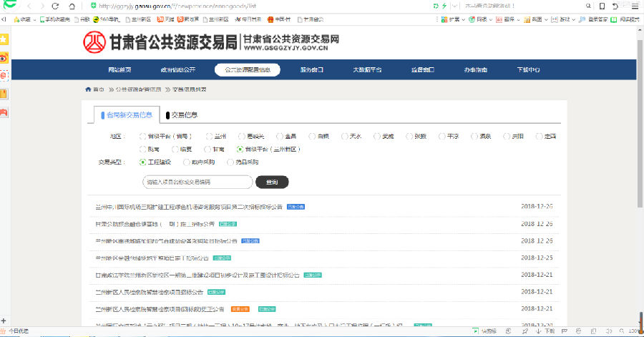Select the 天水 region radio button
Screen dimensions: 644x337
345,136
